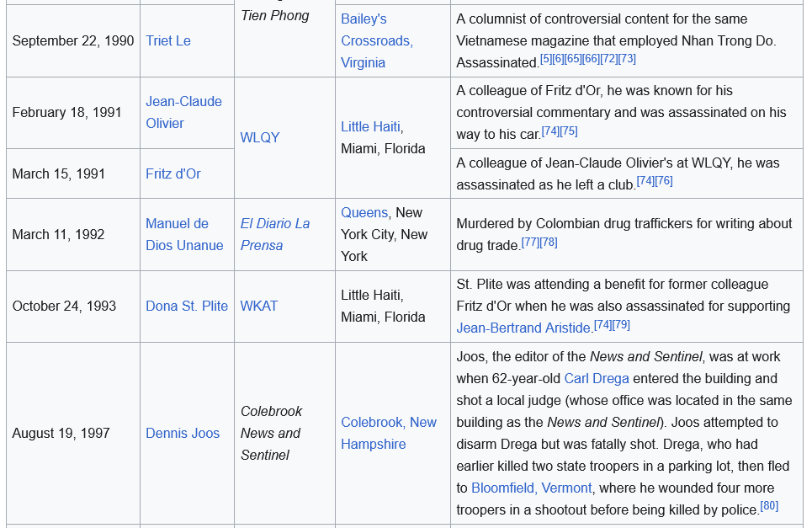Visit the Colebrook, New Hampshire link
The height and width of the screenshot is (528, 812).
tap(388, 433)
